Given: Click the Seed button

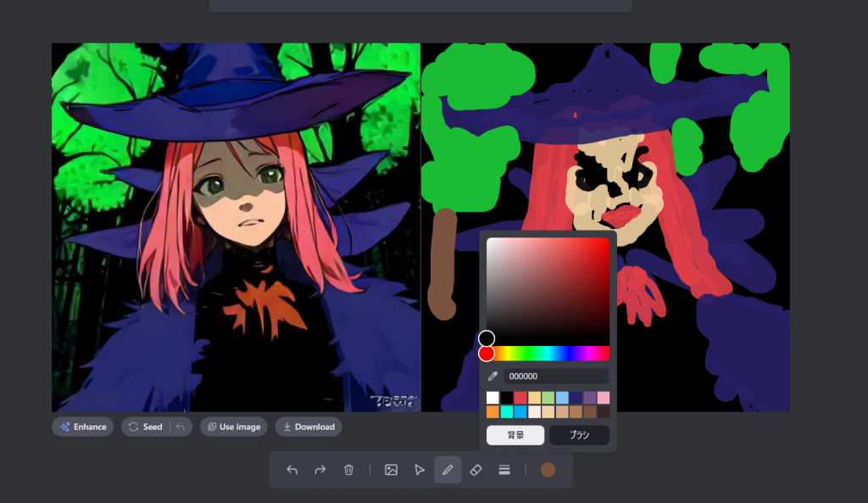Looking at the screenshot, I should [x=146, y=427].
